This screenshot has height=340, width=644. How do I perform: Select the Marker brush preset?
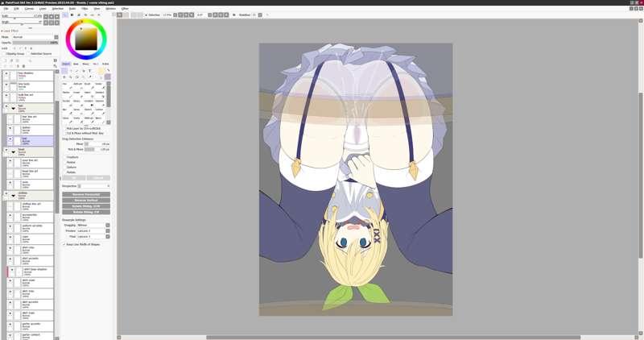[x=68, y=94]
